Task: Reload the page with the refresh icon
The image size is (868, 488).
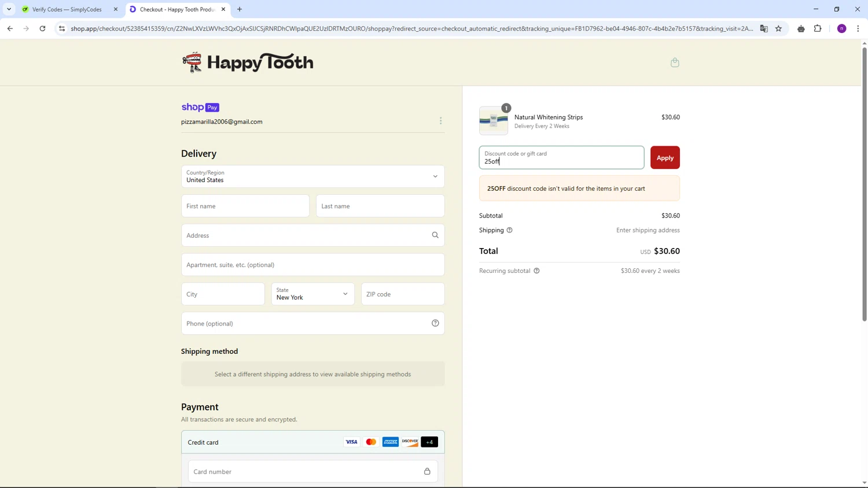Action: pos(42,28)
